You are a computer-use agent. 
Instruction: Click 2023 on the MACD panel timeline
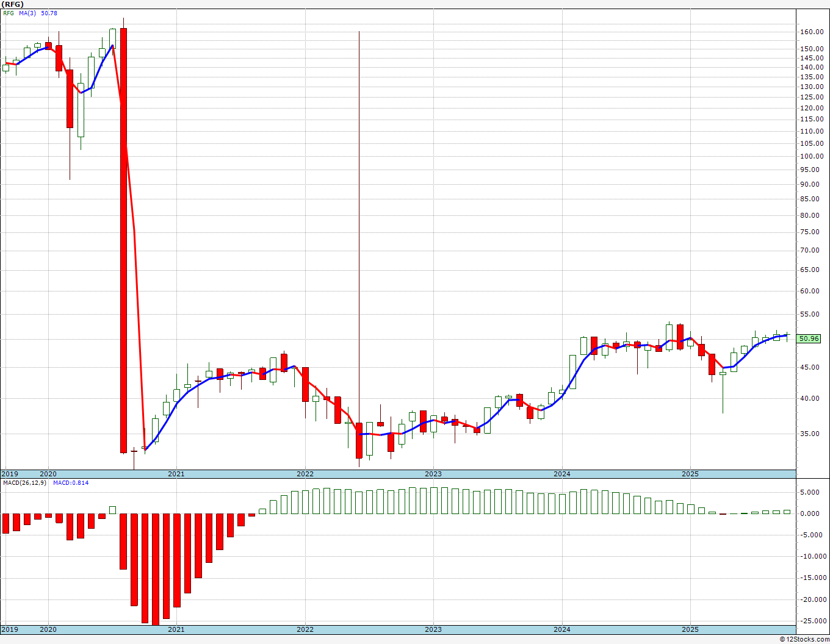click(433, 629)
